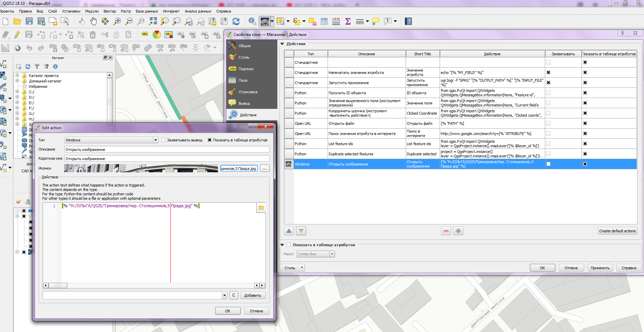This screenshot has height=332, width=644.
Task: Expand the Каталог проекта tree node
Action: pos(17,75)
